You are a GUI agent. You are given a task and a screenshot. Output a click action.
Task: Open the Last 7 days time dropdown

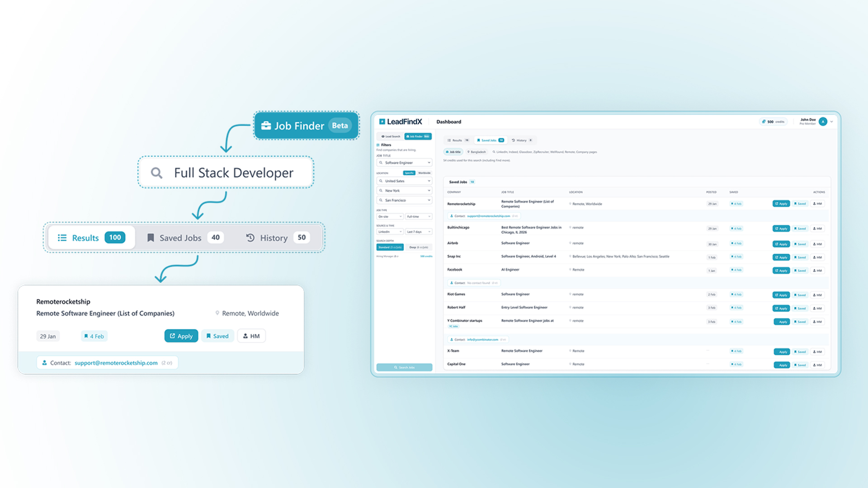click(x=419, y=232)
